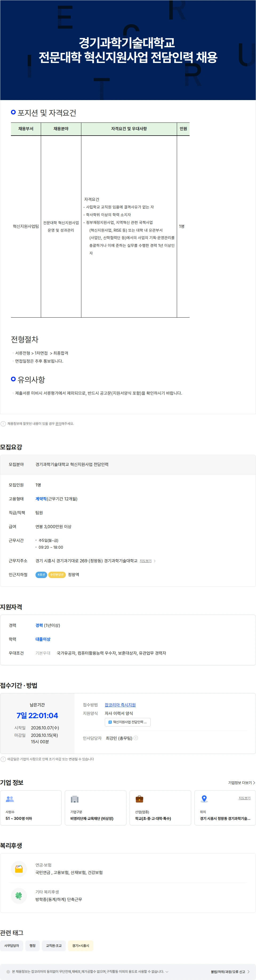Click the info icon beside 채용정보에 잘못된 내용
This screenshot has height=980, width=256.
pos(3,424)
